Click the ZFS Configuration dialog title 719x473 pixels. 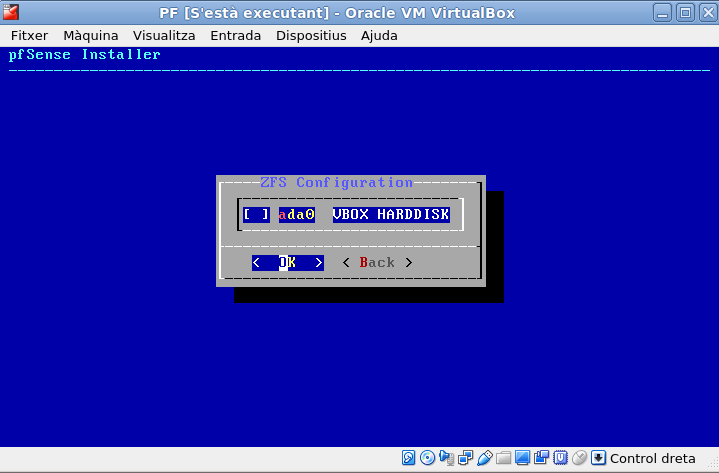tap(337, 182)
